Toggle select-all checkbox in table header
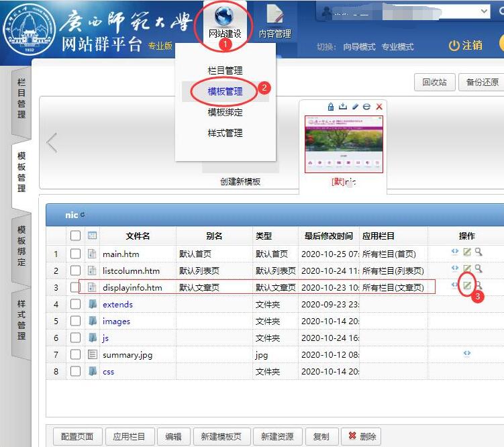The image size is (504, 447). tap(76, 236)
